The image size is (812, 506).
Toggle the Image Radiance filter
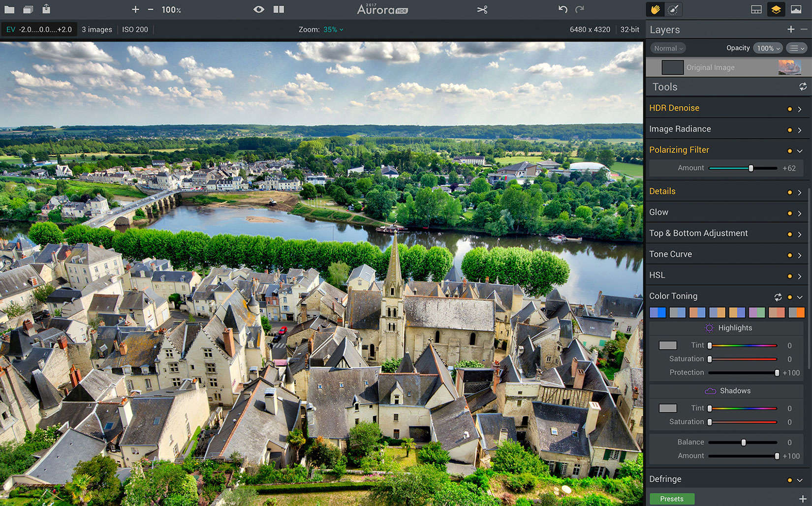tap(789, 129)
